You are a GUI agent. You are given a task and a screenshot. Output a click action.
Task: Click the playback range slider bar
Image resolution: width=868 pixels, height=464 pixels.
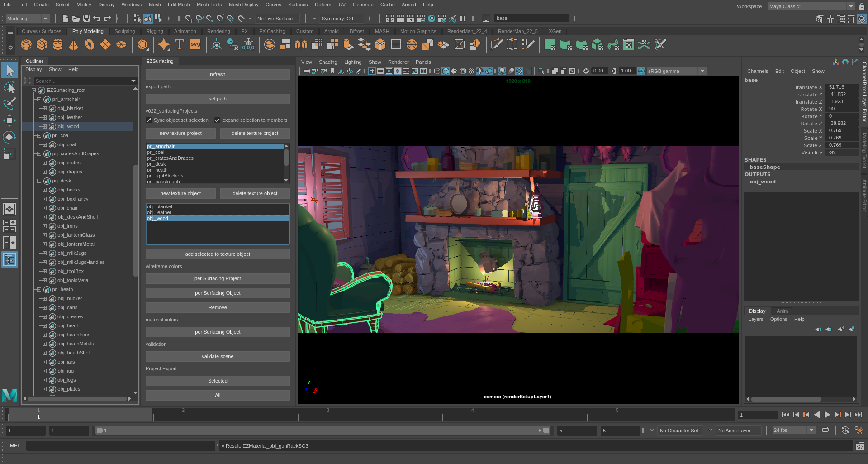[321, 431]
